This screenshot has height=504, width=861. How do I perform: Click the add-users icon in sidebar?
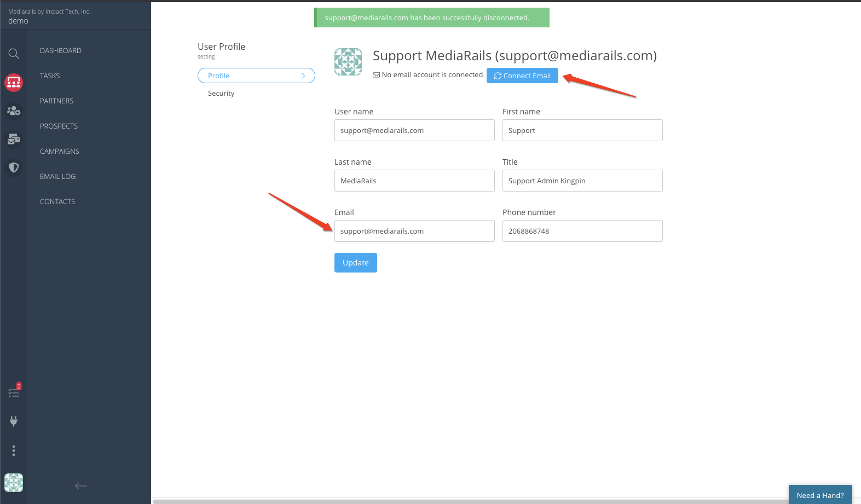point(14,111)
